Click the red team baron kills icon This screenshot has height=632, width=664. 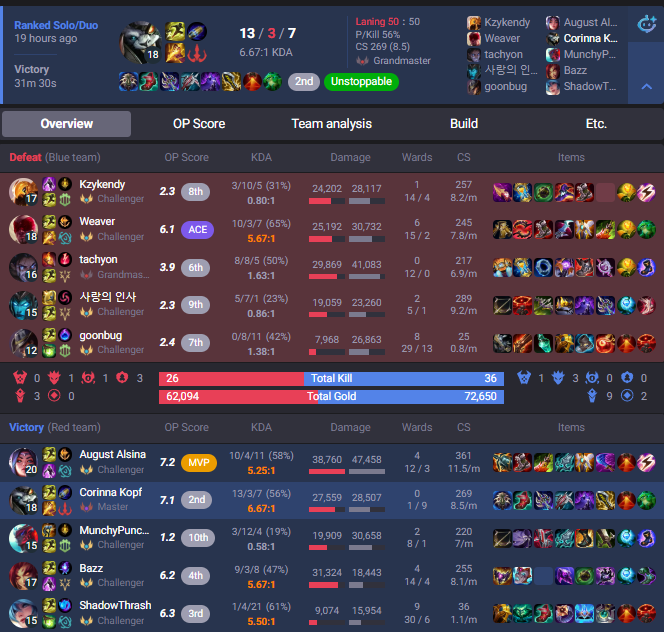pos(20,378)
